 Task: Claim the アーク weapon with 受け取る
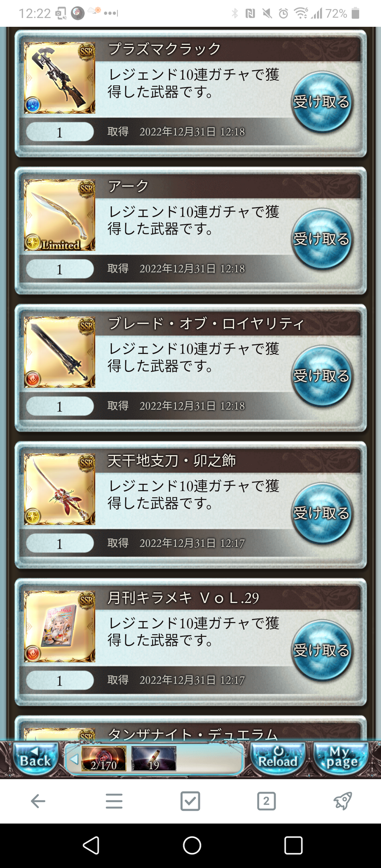[x=321, y=239]
